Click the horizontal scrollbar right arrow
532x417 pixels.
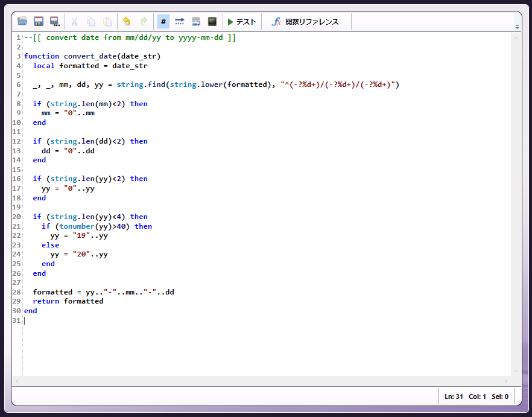click(x=506, y=381)
